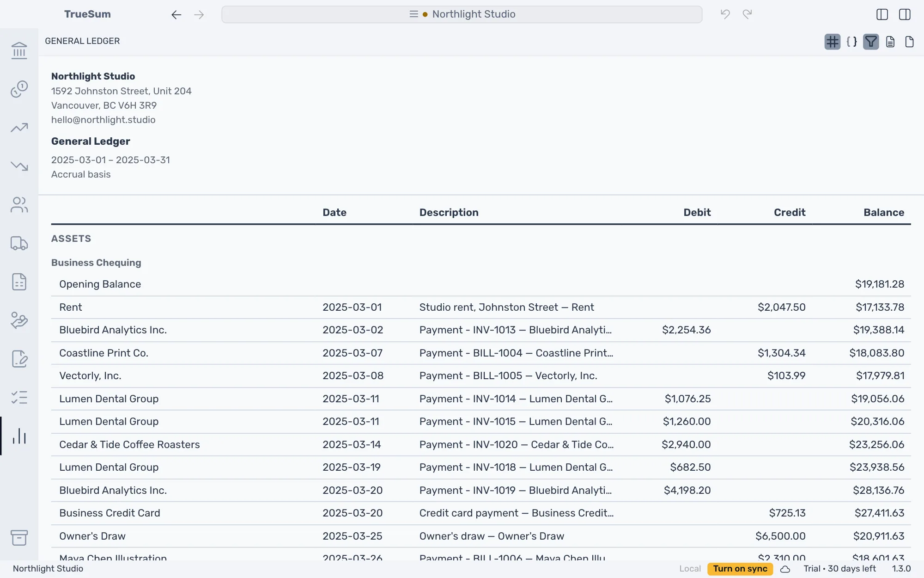This screenshot has height=578, width=924.
Task: Select the Opening Balance row
Action: tap(481, 284)
